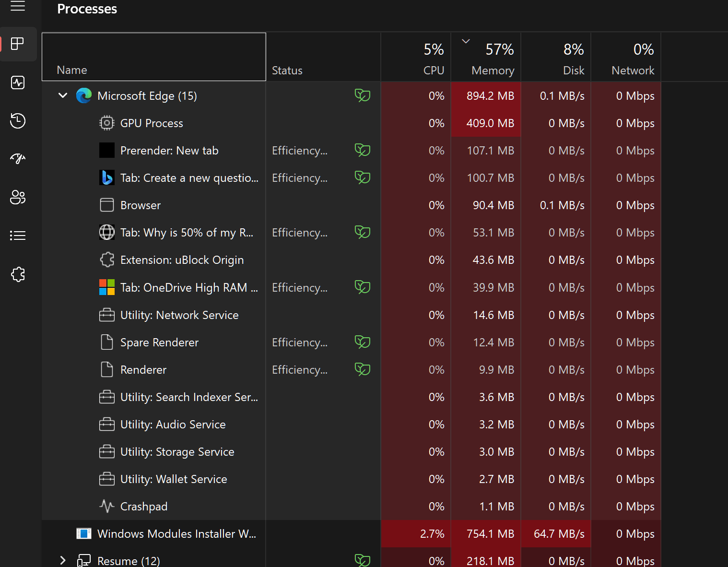Image resolution: width=728 pixels, height=567 pixels.
Task: Click the sort direction chevron above Memory
Action: (x=465, y=42)
